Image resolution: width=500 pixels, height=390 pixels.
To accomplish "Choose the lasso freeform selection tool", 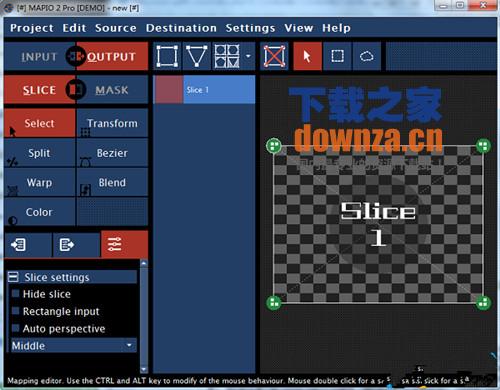I will coord(367,56).
